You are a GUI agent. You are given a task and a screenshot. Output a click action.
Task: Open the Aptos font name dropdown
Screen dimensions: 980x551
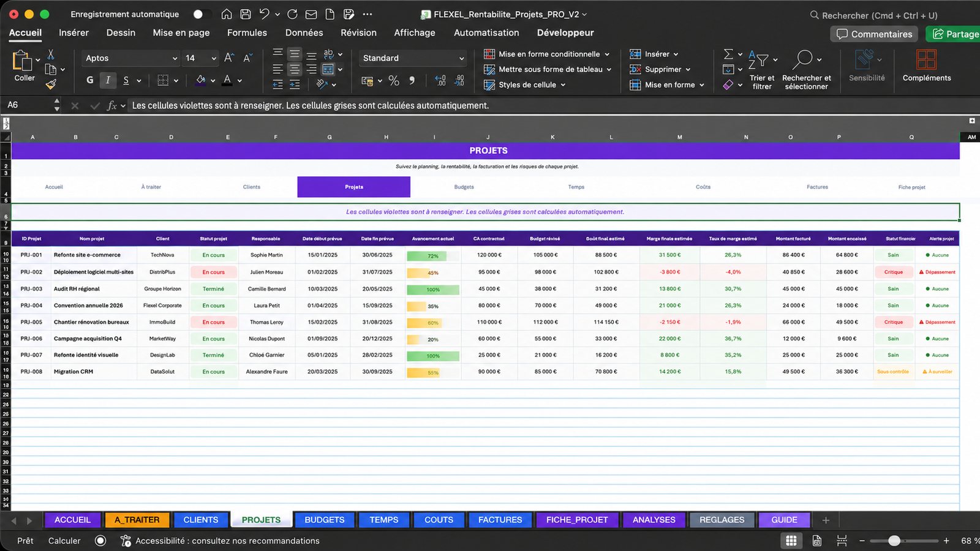point(175,58)
